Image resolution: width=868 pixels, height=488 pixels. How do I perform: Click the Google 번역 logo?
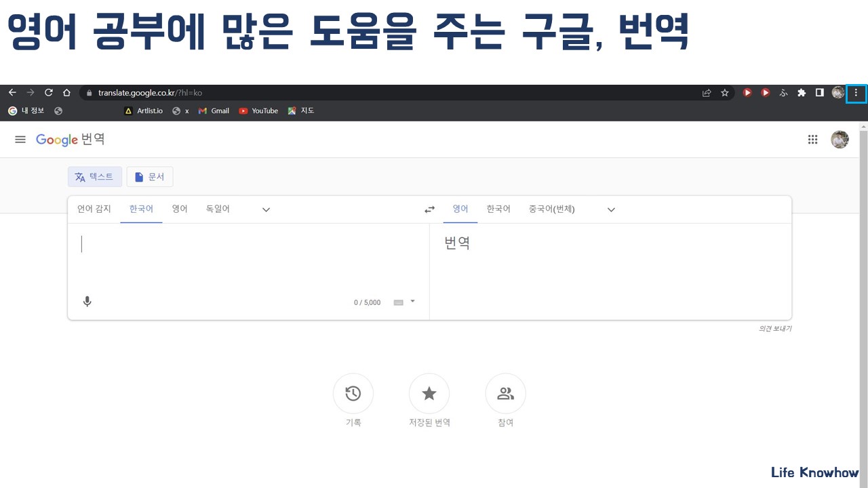click(71, 140)
